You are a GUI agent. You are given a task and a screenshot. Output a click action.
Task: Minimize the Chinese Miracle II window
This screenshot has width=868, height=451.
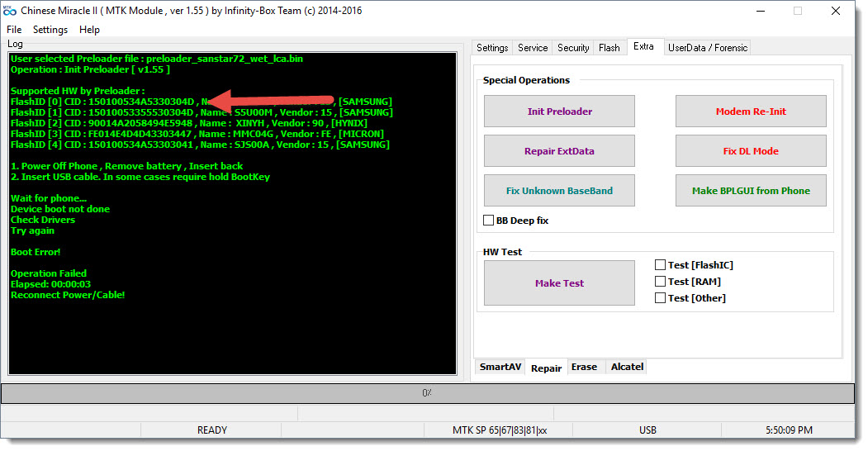pyautogui.click(x=761, y=11)
